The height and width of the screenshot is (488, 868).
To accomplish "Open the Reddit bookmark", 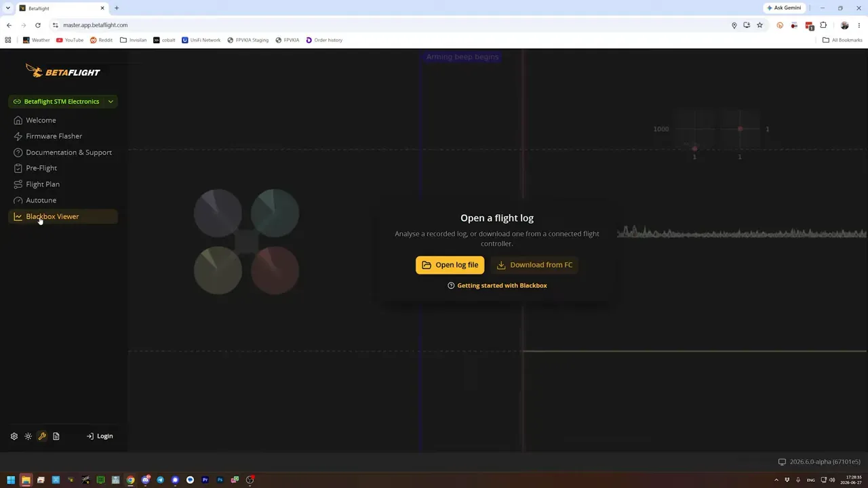I will pos(101,40).
